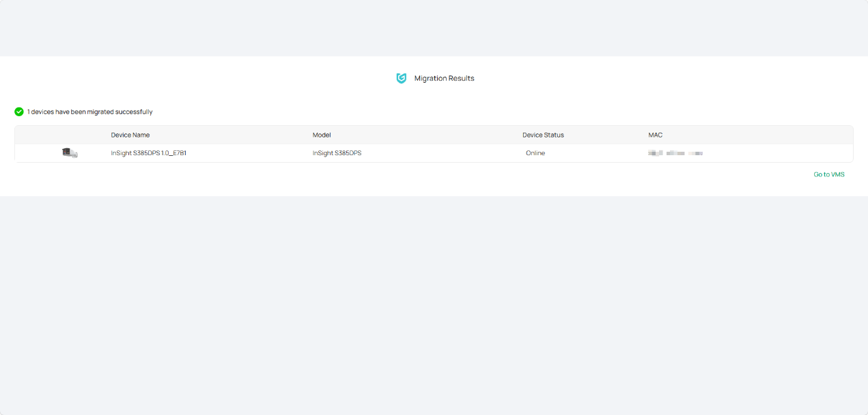Screen dimensions: 868x415
Task: Select device name InSight S385DPS 1.0_E7B1
Action: coord(149,153)
